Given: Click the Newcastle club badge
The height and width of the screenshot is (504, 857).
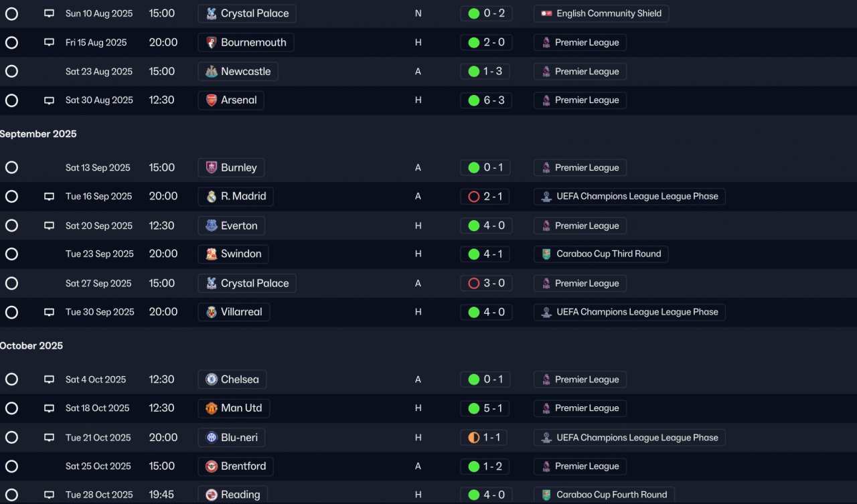Looking at the screenshot, I should [212, 72].
